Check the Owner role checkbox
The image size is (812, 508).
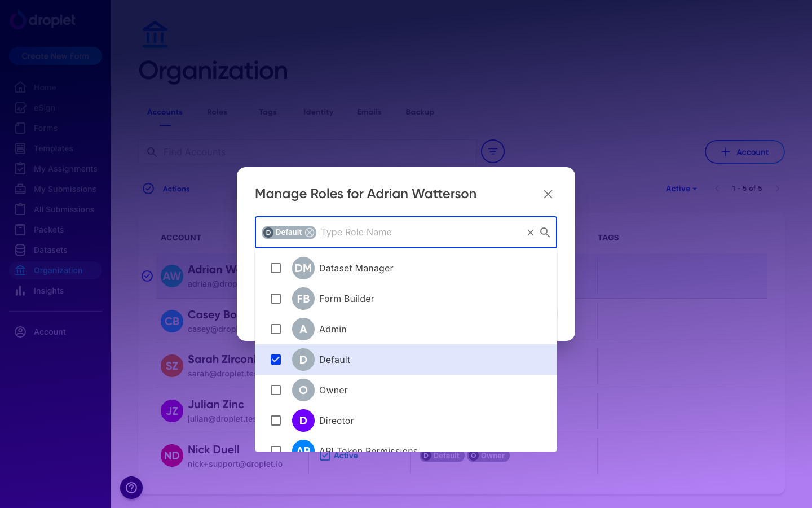pyautogui.click(x=276, y=390)
